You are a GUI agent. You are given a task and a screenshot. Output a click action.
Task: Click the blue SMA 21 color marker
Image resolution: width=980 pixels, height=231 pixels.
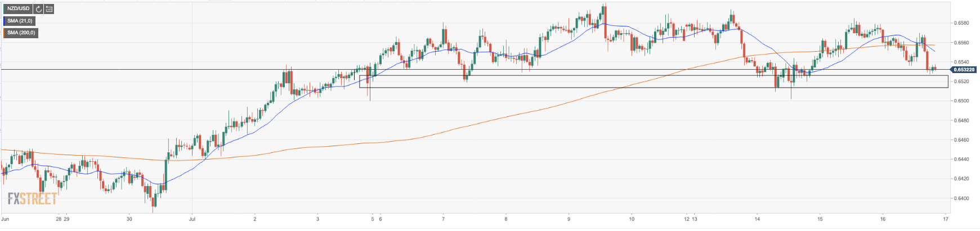point(4,21)
